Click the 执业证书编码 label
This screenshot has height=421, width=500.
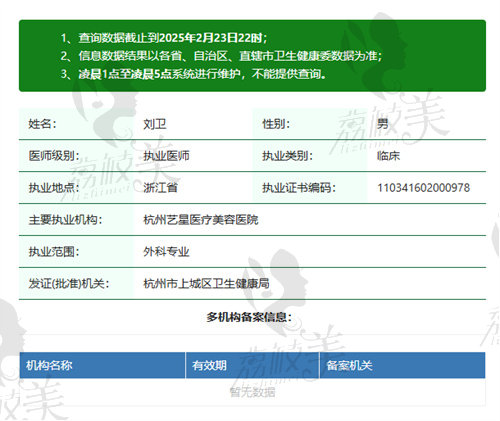(x=299, y=188)
